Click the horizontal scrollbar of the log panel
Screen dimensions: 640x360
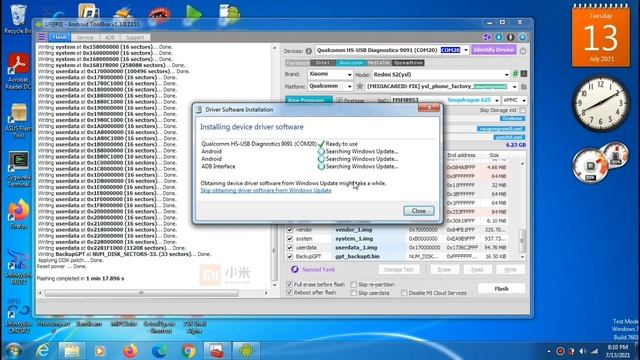coord(141,293)
